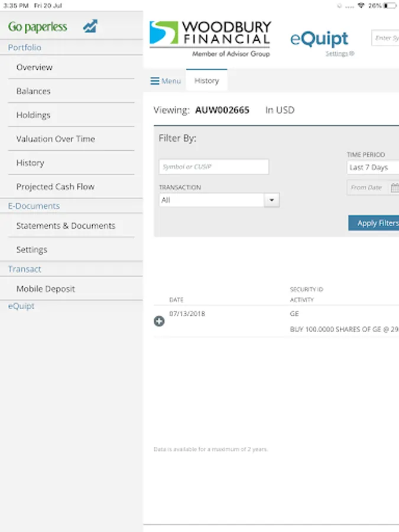Click the Go paperless chart arrow icon
Screen dimensions: 399x532
point(90,27)
